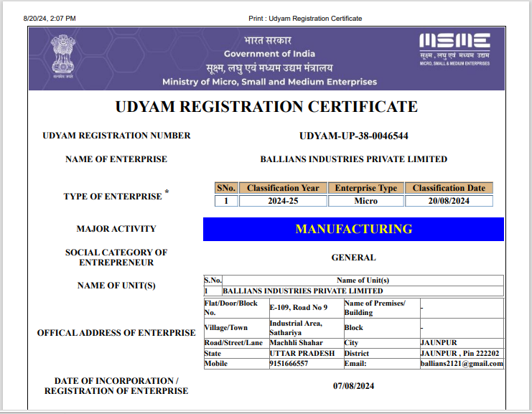Click the 'Name of Premises/ Building' label cell

coord(382,308)
